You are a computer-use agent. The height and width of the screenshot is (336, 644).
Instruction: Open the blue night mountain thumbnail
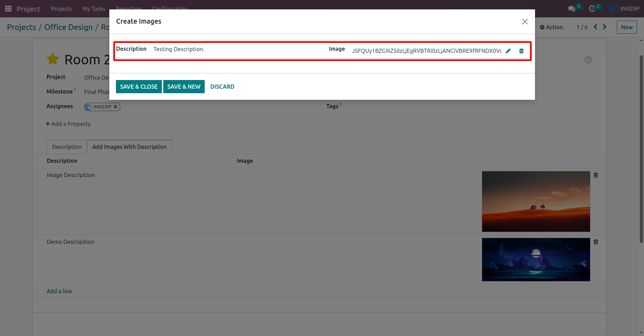536,259
